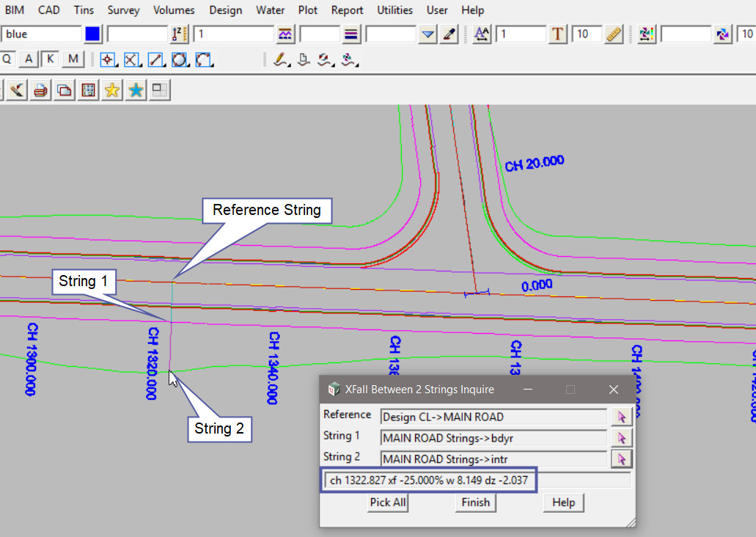This screenshot has height=537, width=756.
Task: Click the Finish button
Action: (x=475, y=503)
